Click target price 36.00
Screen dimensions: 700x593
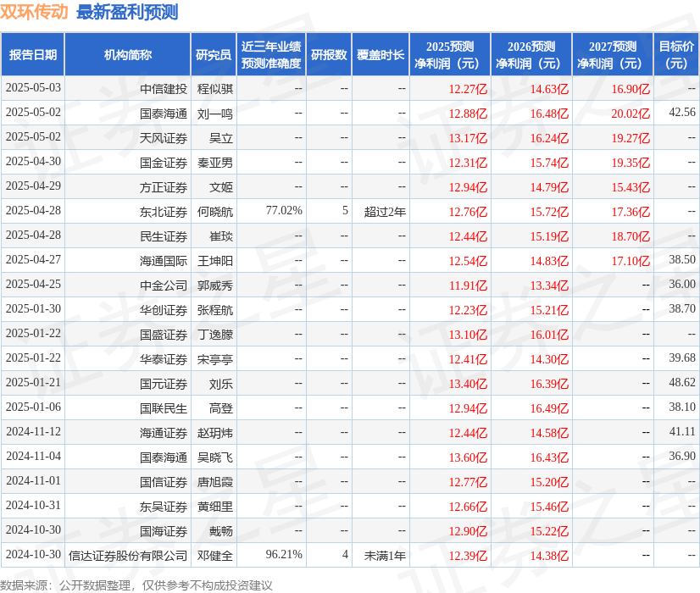pyautogui.click(x=682, y=284)
